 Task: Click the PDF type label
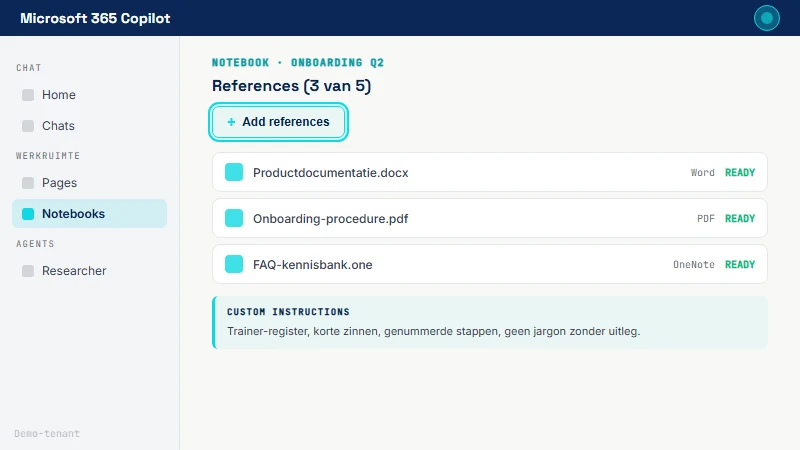[x=706, y=218]
